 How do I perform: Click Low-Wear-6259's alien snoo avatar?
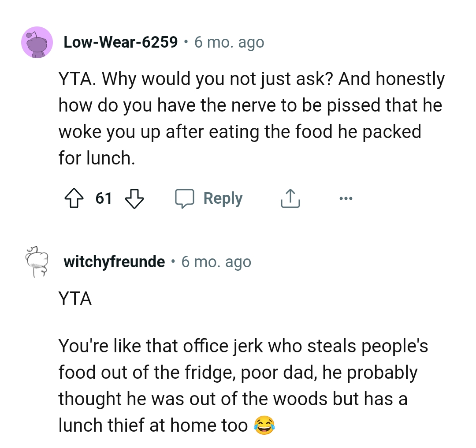point(37,44)
